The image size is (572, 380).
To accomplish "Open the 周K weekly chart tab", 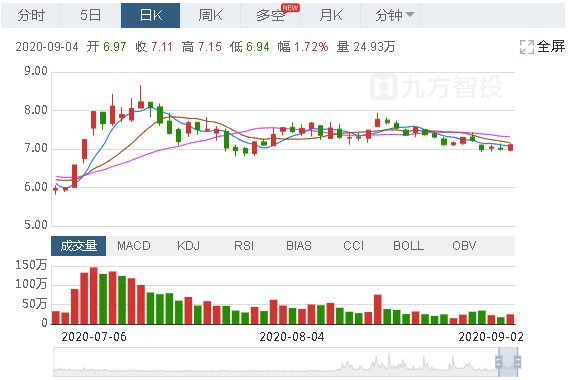I will coord(210,15).
